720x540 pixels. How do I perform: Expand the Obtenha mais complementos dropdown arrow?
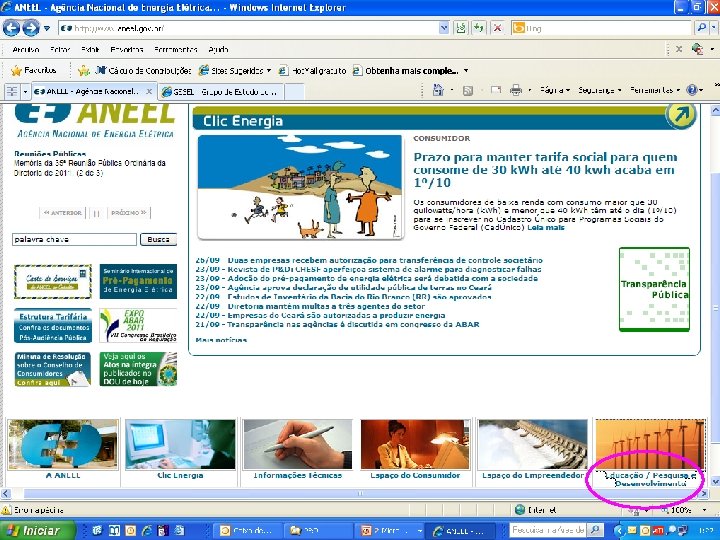click(466, 71)
